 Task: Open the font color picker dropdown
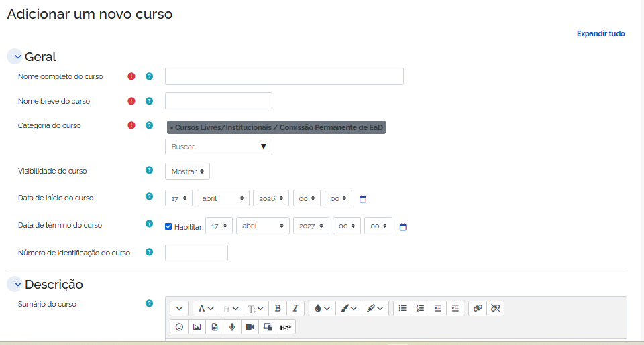click(x=322, y=308)
